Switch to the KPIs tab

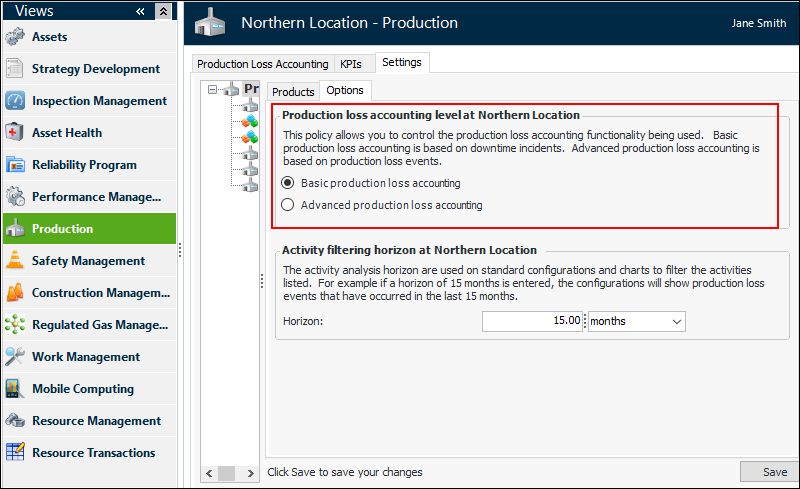click(x=351, y=64)
